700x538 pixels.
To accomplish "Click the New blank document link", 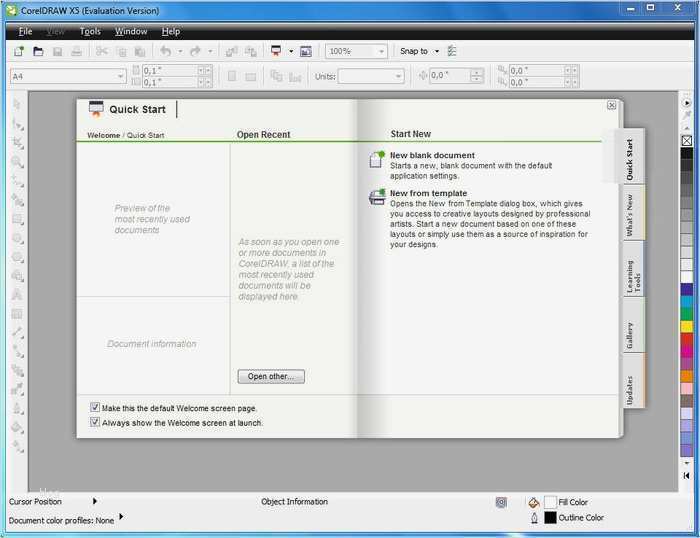I will (432, 155).
